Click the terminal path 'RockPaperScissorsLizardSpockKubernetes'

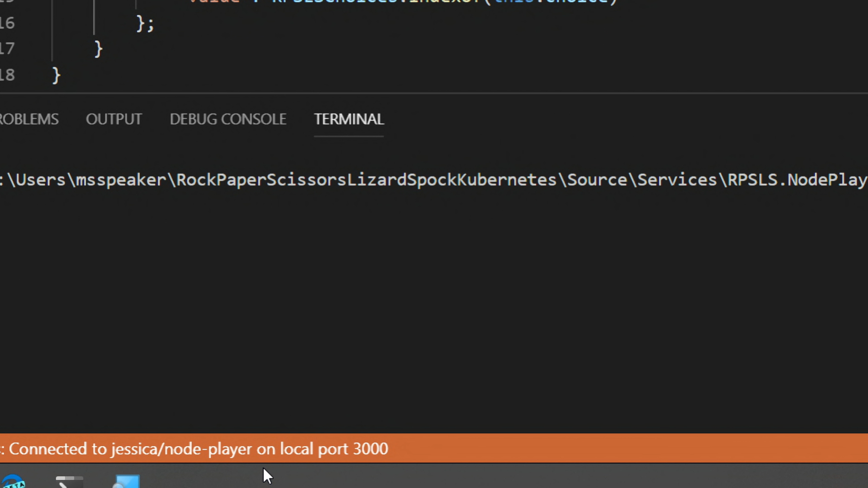coord(367,180)
